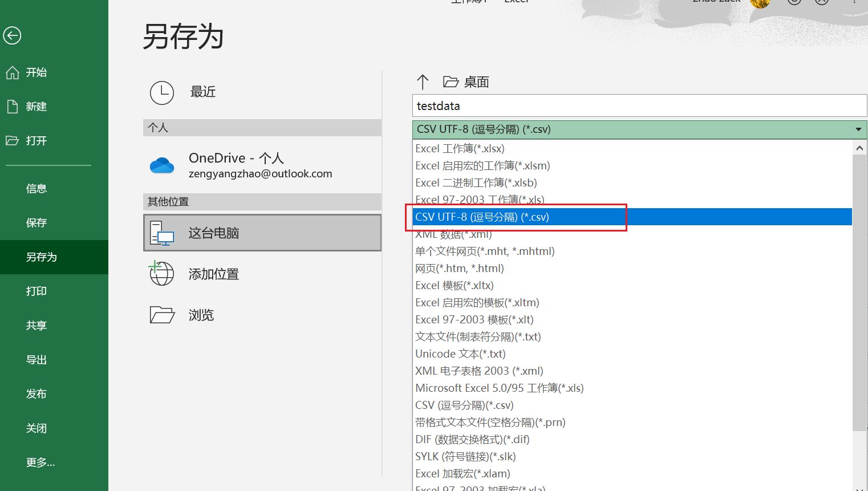Choose Excel 启用宏的模板(*.xltm) format
This screenshot has height=491, width=868.
tap(632, 303)
